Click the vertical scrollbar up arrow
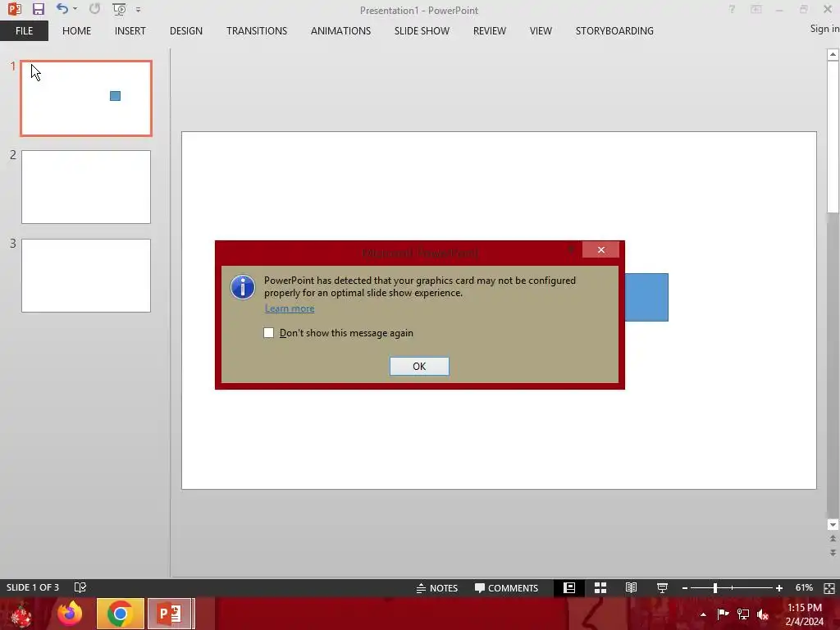Screen dimensions: 840x630 tap(833, 54)
